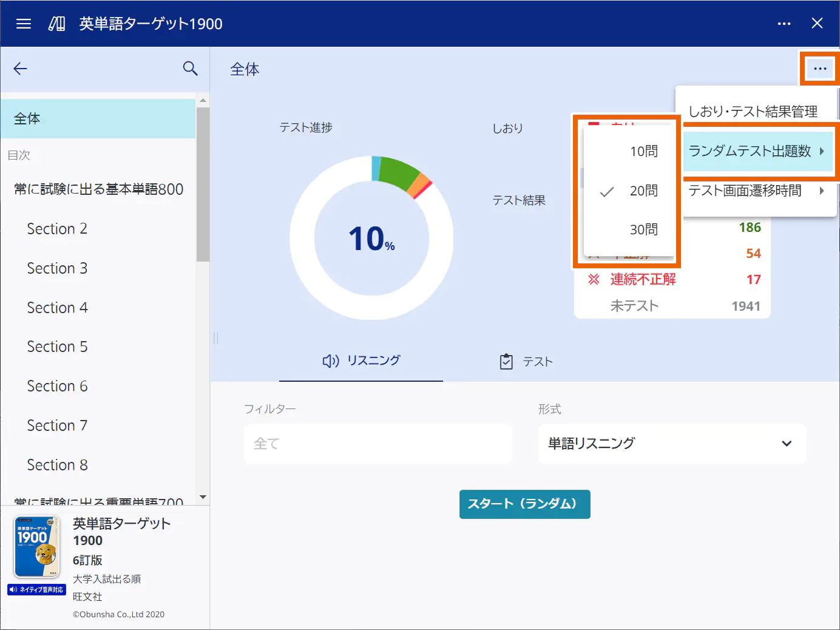The height and width of the screenshot is (630, 840).
Task: Click the sidebar scrollbar thumb
Action: 203,185
